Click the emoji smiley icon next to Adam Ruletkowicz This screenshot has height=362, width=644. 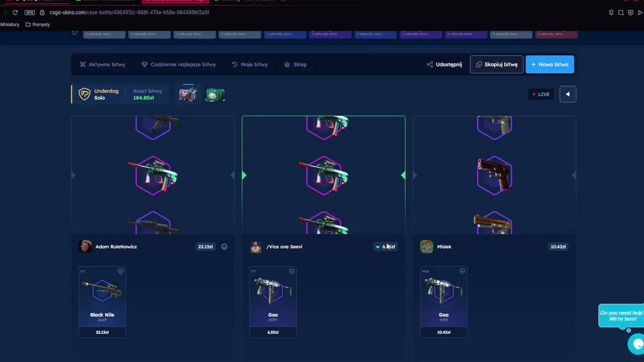pyautogui.click(x=224, y=246)
